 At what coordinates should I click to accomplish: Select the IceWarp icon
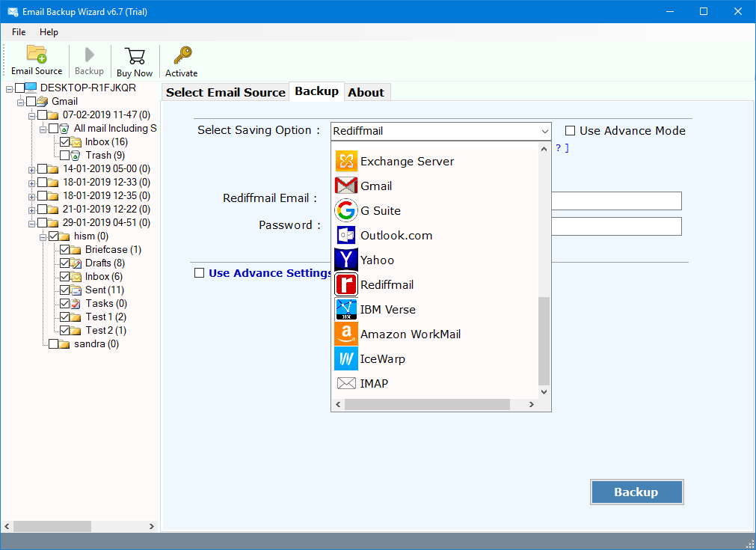(x=346, y=358)
